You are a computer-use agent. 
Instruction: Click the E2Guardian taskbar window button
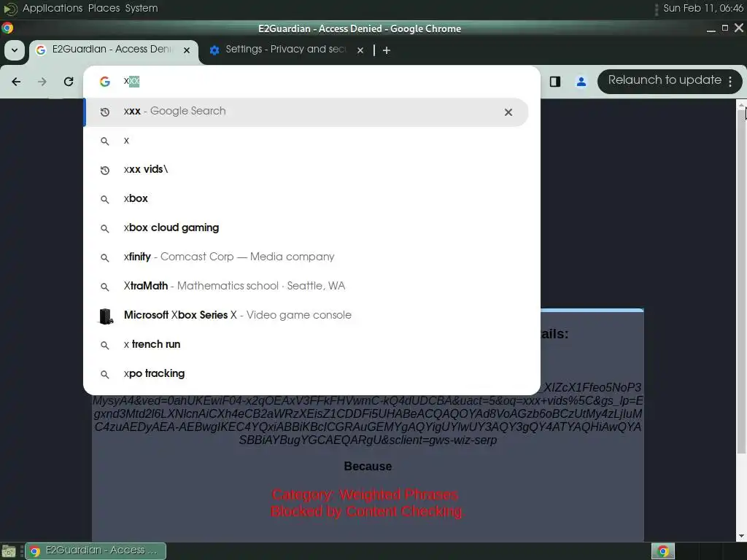[96, 551]
